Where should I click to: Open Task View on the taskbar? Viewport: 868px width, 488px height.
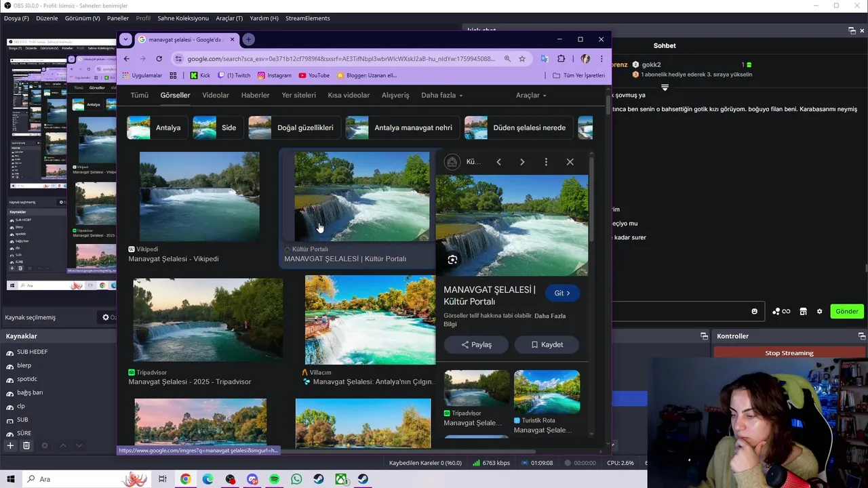pyautogui.click(x=163, y=479)
